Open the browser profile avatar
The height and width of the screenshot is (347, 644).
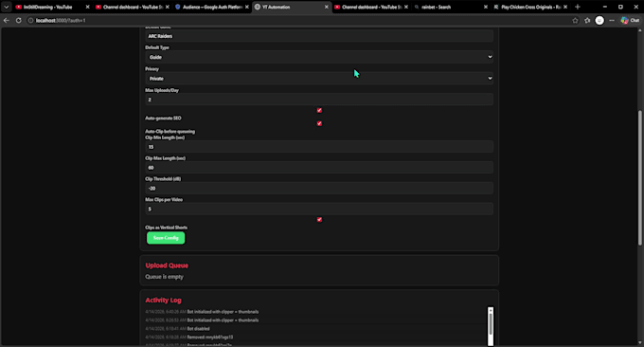click(599, 20)
